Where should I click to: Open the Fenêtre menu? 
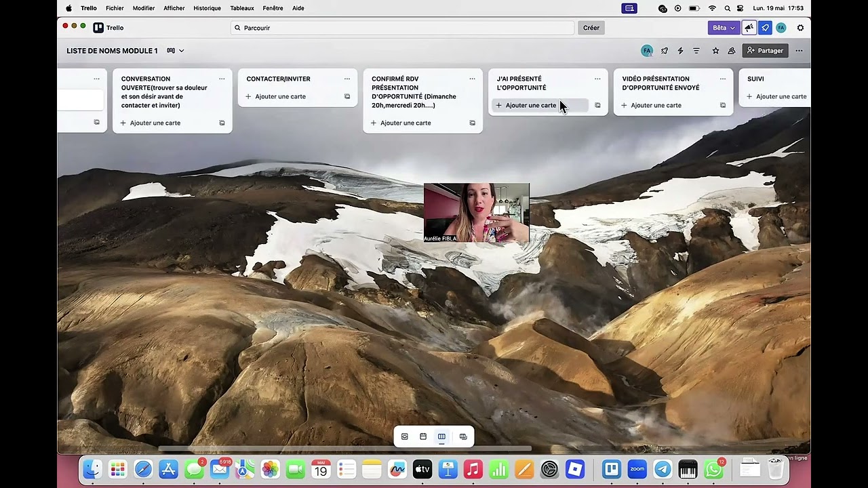tap(273, 8)
